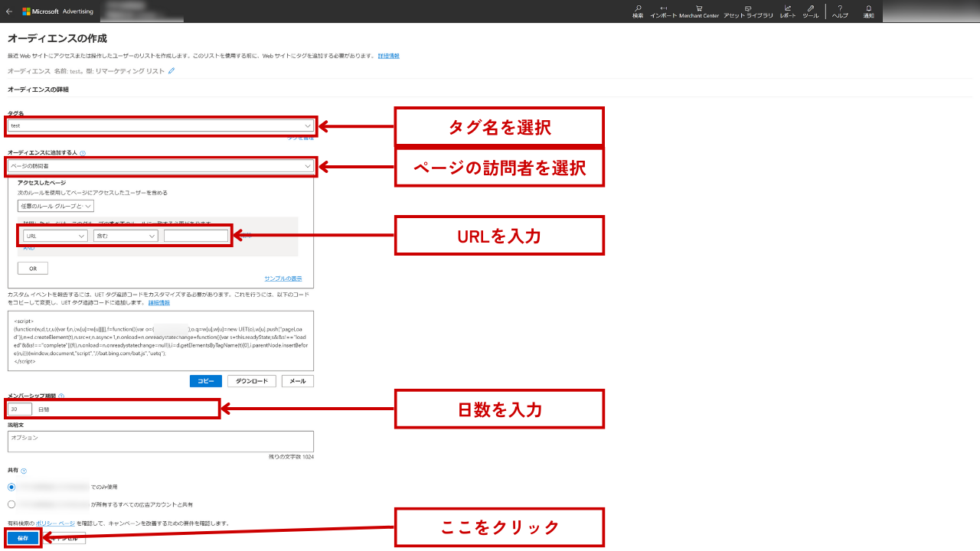
Task: Click the 保存 save button
Action: [23, 539]
